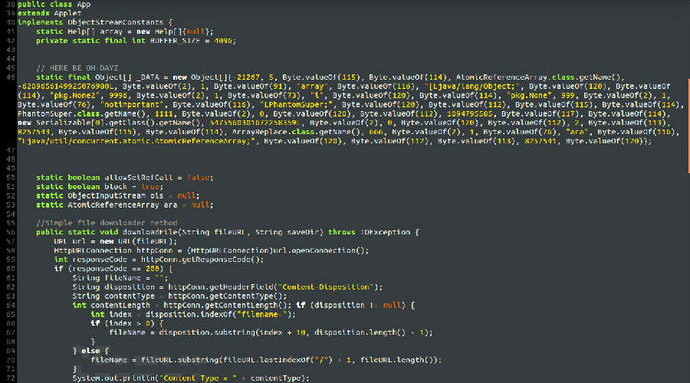
Task: Click the System.out.println statement
Action: tap(191, 378)
